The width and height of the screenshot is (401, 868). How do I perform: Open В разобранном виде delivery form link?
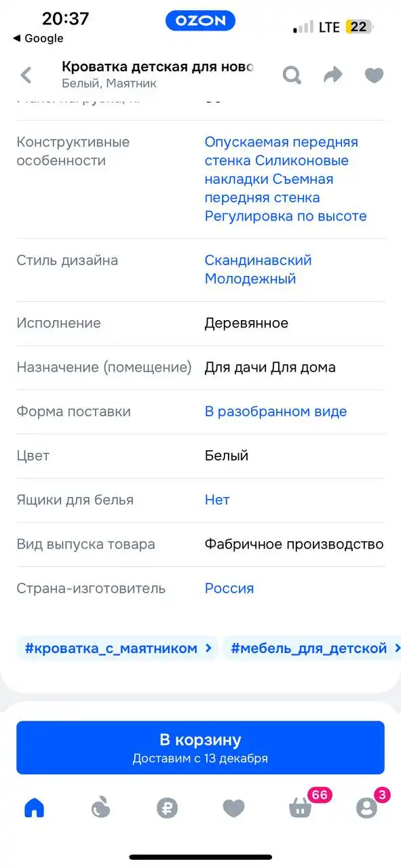coord(275,411)
